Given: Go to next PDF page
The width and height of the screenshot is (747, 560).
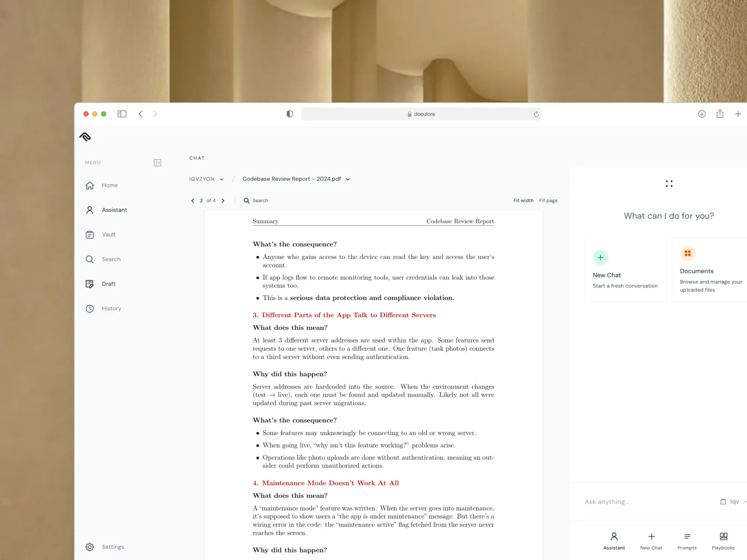Looking at the screenshot, I should pos(223,201).
